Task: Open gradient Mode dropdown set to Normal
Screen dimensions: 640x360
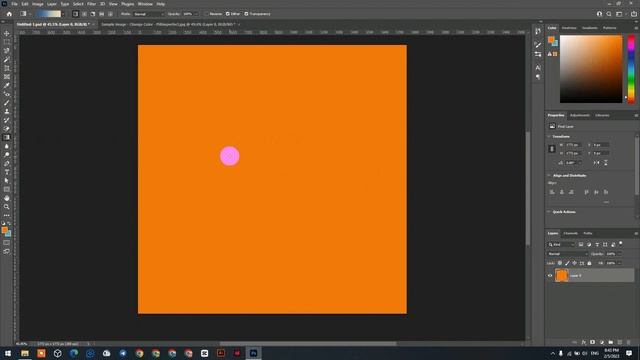Action: [x=149, y=14]
